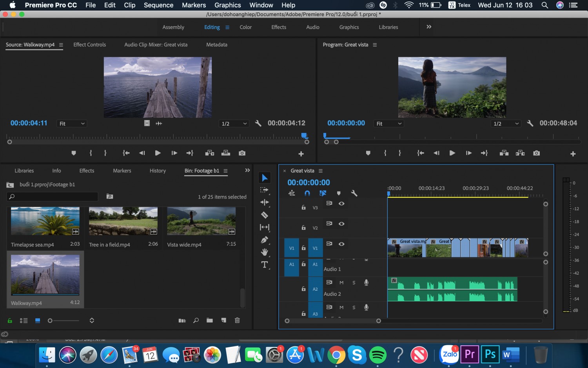Expand hidden project panel tabs
The image size is (588, 368).
tap(247, 170)
